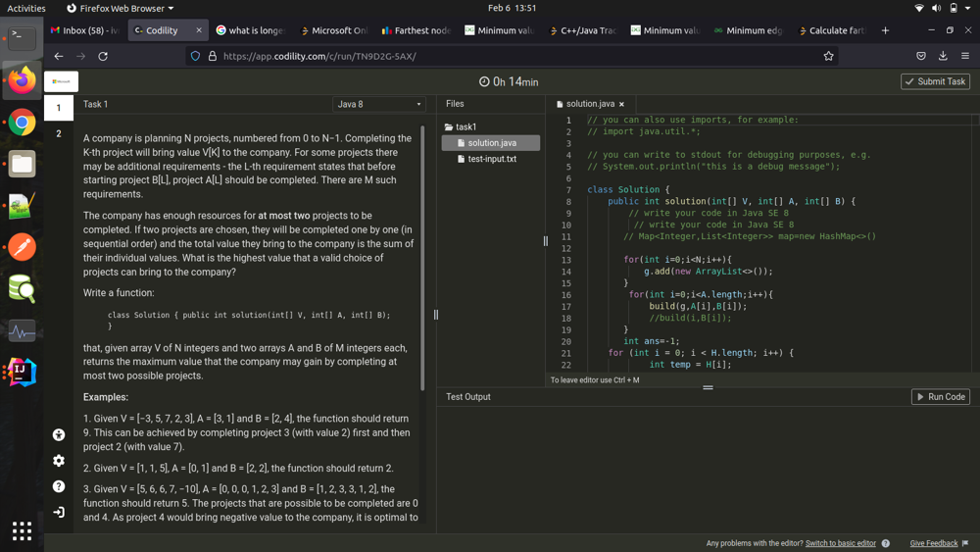
Task: Launch Google Chrome from the dock
Action: click(22, 122)
